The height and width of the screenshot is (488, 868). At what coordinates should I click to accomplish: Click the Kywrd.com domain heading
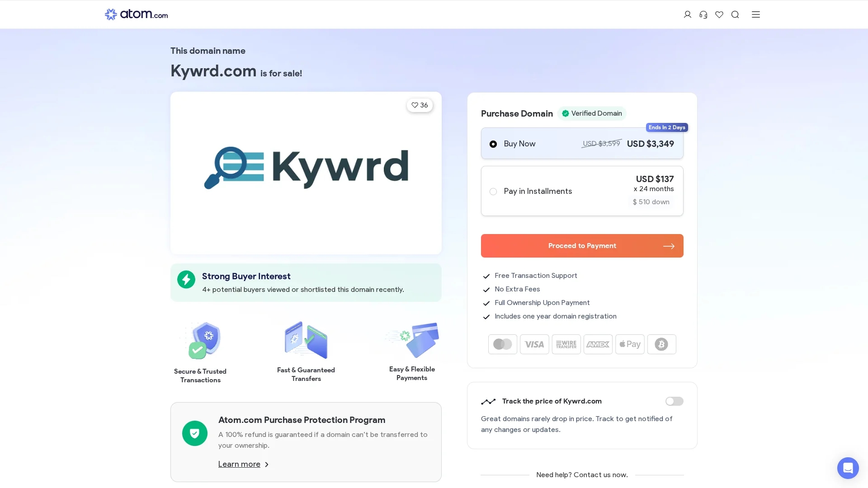(213, 71)
